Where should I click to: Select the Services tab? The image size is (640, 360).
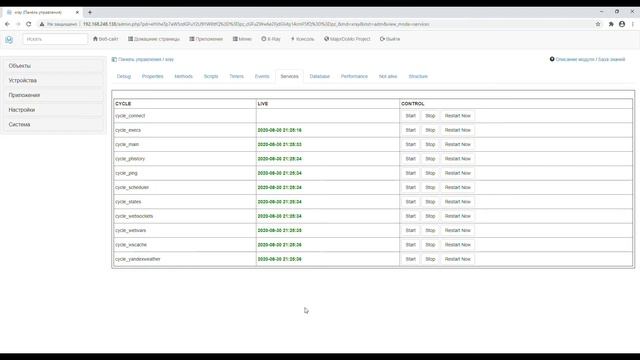click(289, 76)
